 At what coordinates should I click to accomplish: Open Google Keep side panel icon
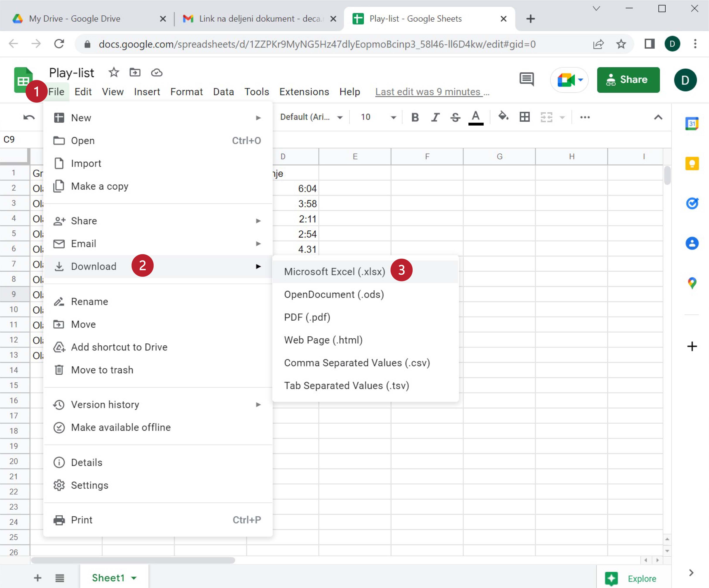click(692, 164)
